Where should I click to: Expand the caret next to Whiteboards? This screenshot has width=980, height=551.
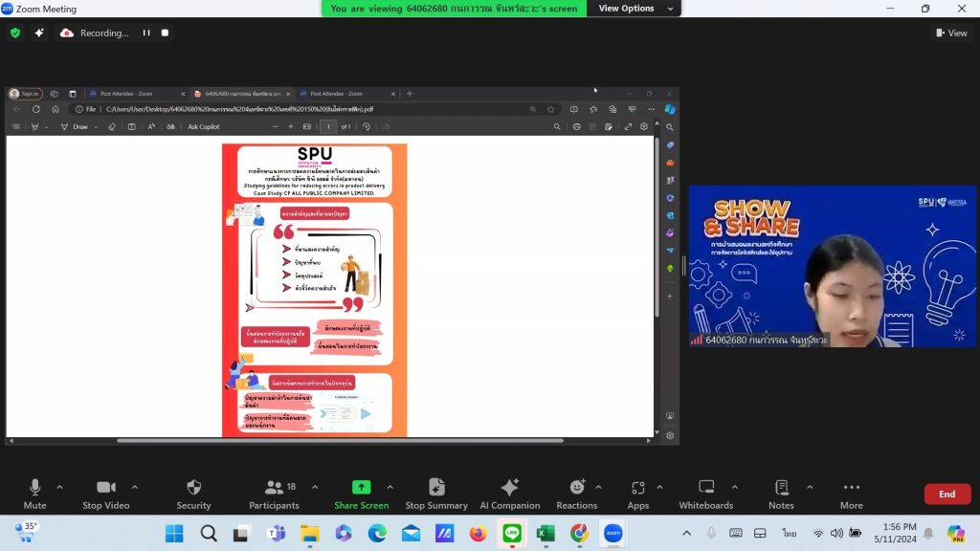click(735, 487)
